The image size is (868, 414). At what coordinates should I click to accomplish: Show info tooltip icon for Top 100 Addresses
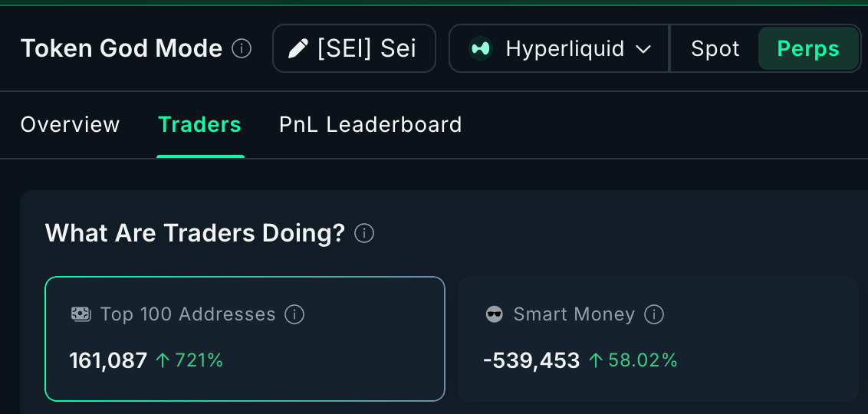click(294, 314)
